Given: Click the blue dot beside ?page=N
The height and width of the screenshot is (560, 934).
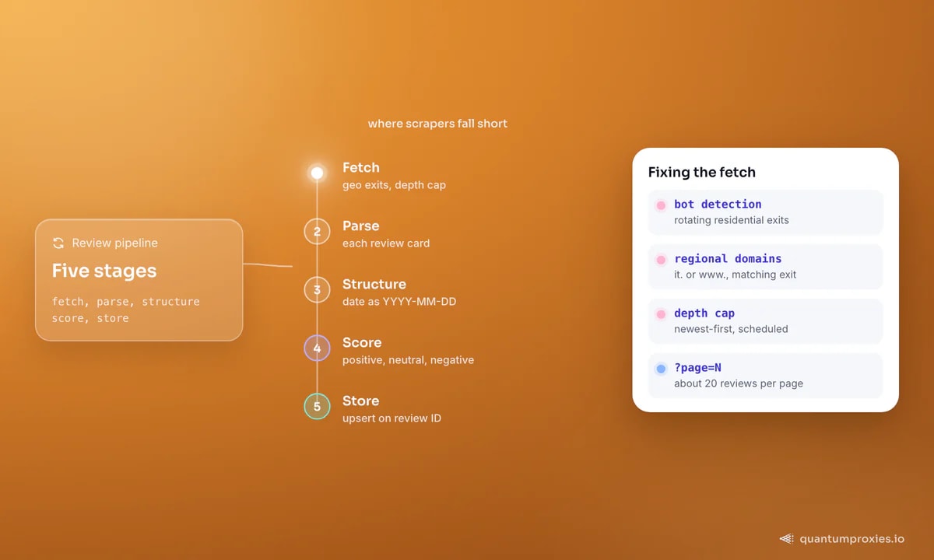Looking at the screenshot, I should (661, 369).
